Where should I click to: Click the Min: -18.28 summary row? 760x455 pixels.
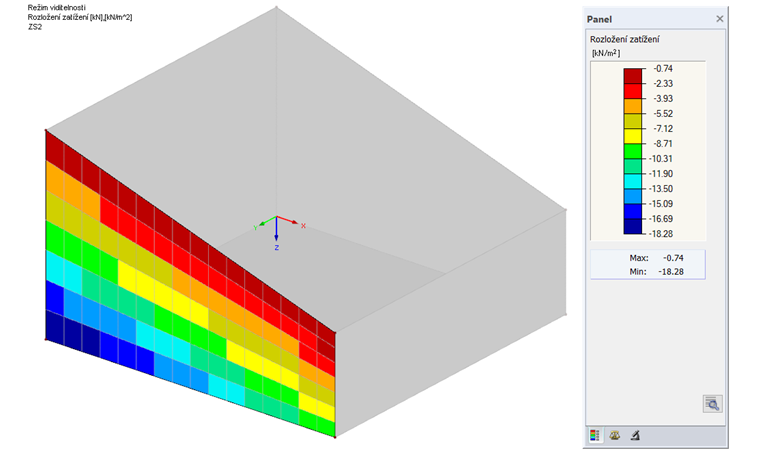[x=656, y=272]
